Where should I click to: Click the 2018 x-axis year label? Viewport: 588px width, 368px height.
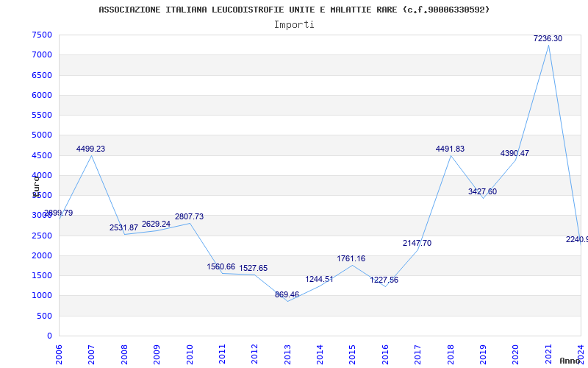coord(451,352)
